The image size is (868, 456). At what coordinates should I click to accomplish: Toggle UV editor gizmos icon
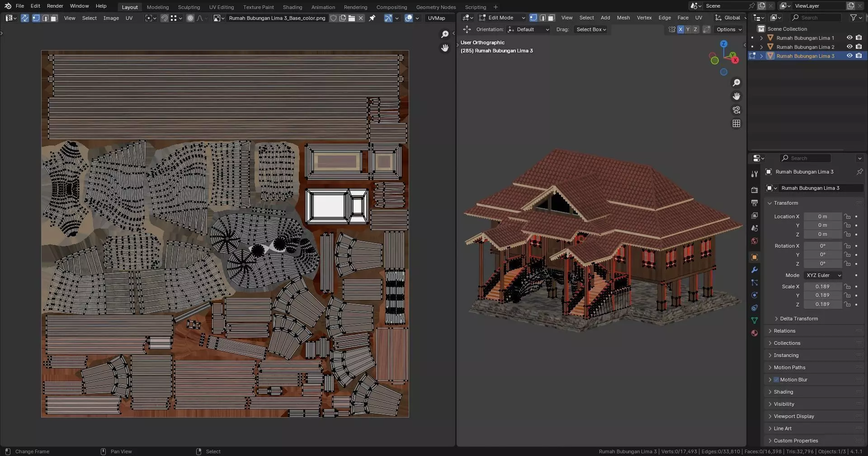click(388, 18)
